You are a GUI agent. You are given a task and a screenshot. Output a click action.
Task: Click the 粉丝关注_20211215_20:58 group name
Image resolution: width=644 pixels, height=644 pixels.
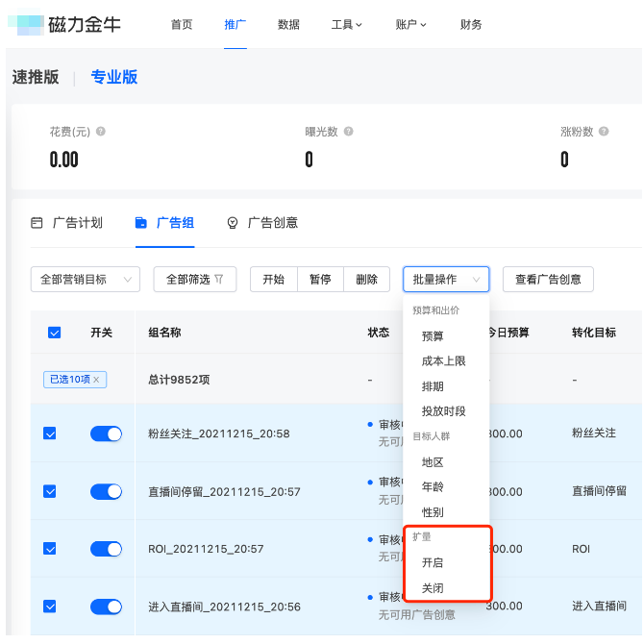pyautogui.click(x=219, y=433)
